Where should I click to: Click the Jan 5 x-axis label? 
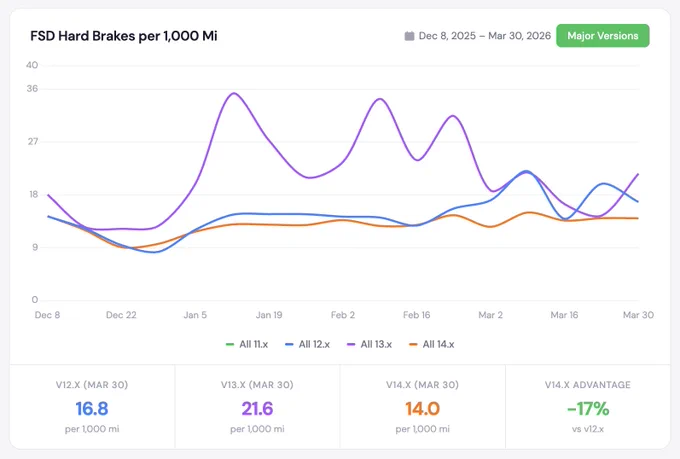coord(195,315)
